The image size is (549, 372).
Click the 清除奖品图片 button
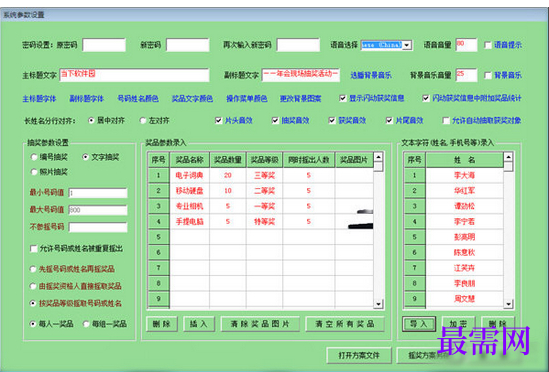[260, 324]
